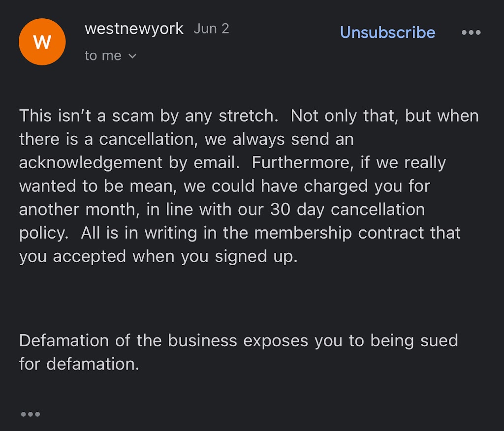Click the Unsubscribe link

[x=387, y=32]
